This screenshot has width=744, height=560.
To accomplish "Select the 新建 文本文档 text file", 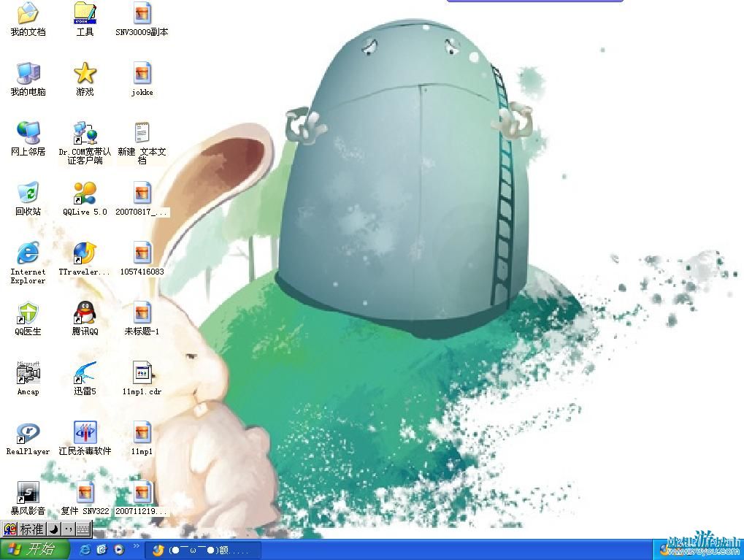I will pyautogui.click(x=142, y=142).
